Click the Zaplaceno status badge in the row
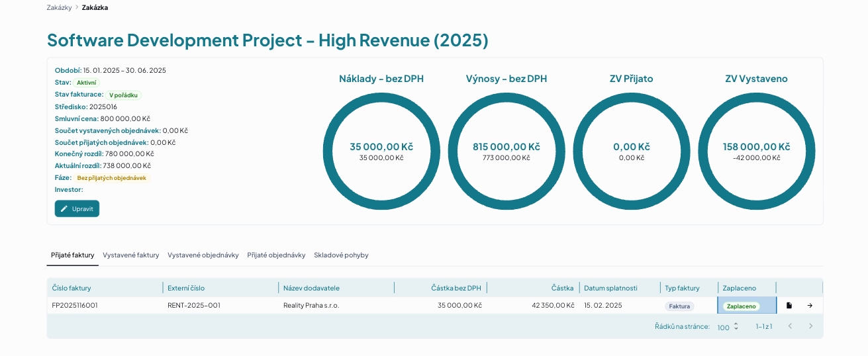Viewport: 868px width, 356px height. 741,306
